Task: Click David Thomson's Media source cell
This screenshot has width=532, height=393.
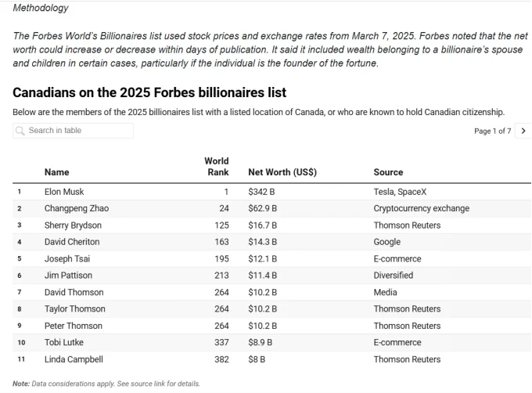Action: point(386,293)
